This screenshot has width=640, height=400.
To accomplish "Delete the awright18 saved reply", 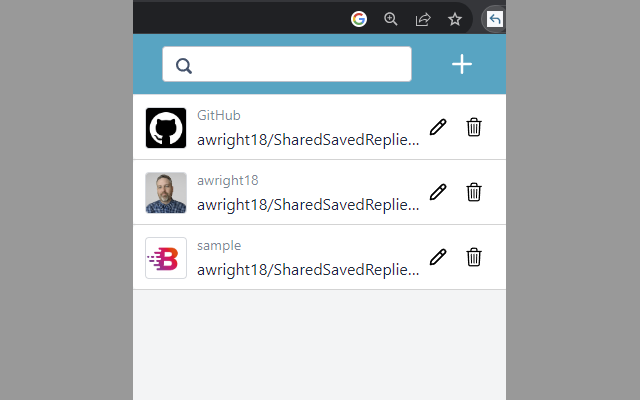I will (474, 192).
